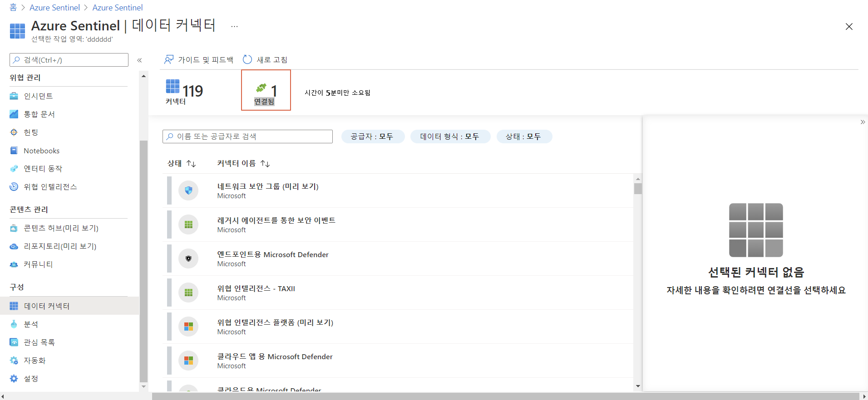This screenshot has height=400, width=868.
Task: Open 인시던트 menu item
Action: 69,96
